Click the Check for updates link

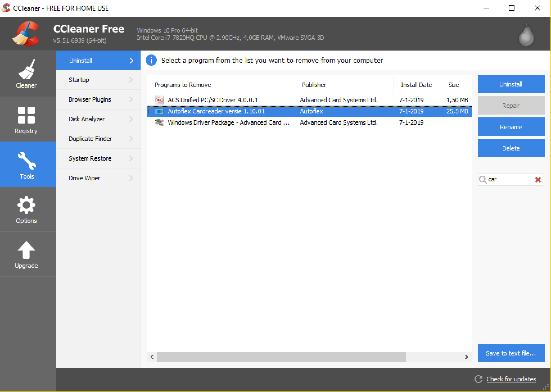click(511, 379)
